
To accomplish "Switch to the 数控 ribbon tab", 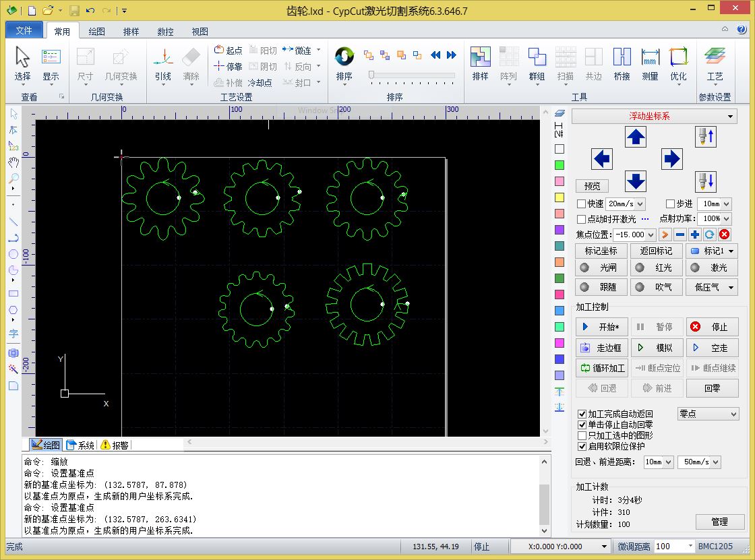I will click(x=165, y=31).
